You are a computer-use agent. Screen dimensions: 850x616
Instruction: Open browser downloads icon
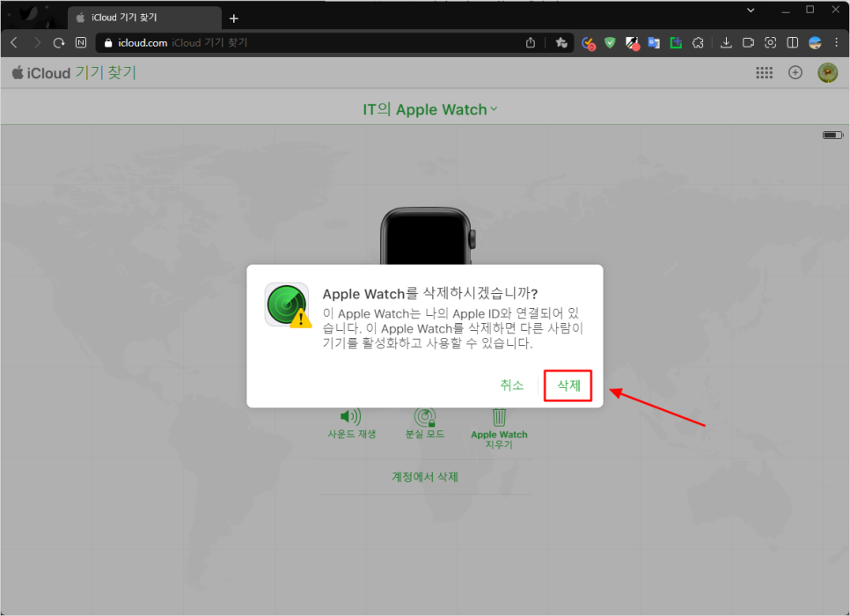tap(726, 42)
